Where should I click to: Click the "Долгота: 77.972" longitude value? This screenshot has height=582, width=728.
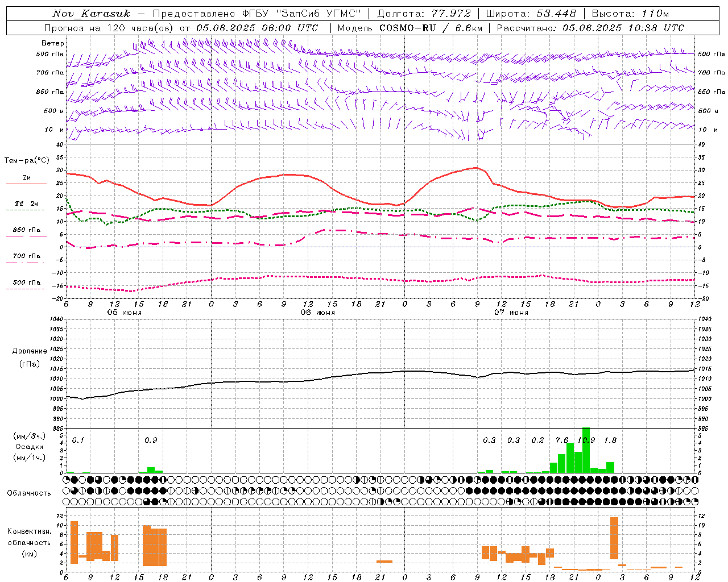424,14
